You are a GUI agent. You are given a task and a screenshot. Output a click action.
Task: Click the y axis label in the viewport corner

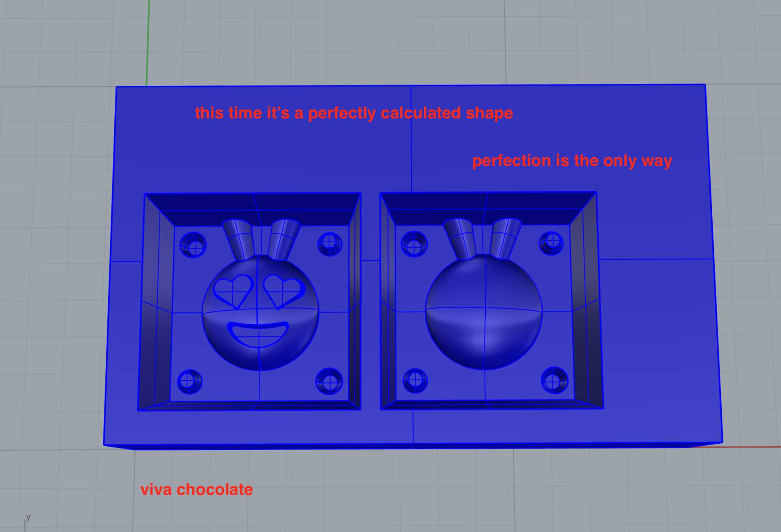click(28, 517)
